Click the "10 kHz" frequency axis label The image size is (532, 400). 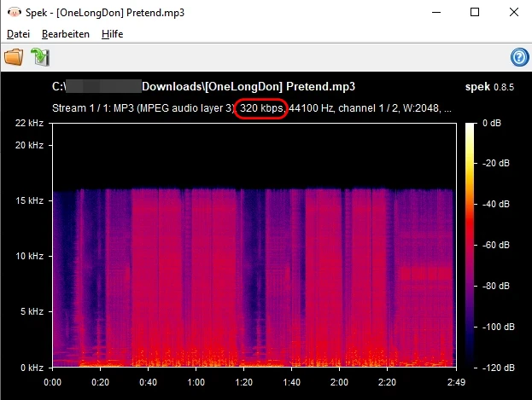point(29,256)
